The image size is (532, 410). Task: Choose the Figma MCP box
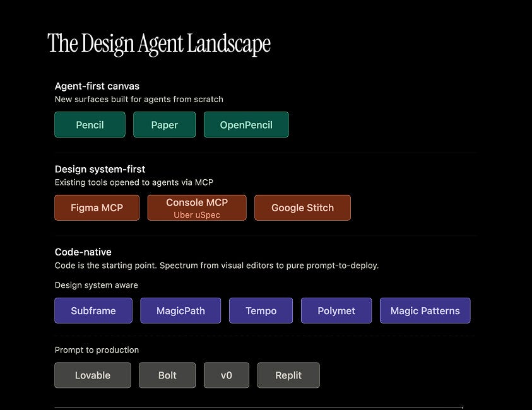tap(97, 208)
